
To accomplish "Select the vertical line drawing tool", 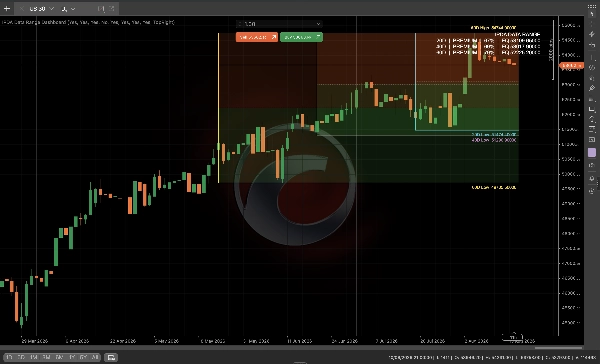I will (x=592, y=58).
